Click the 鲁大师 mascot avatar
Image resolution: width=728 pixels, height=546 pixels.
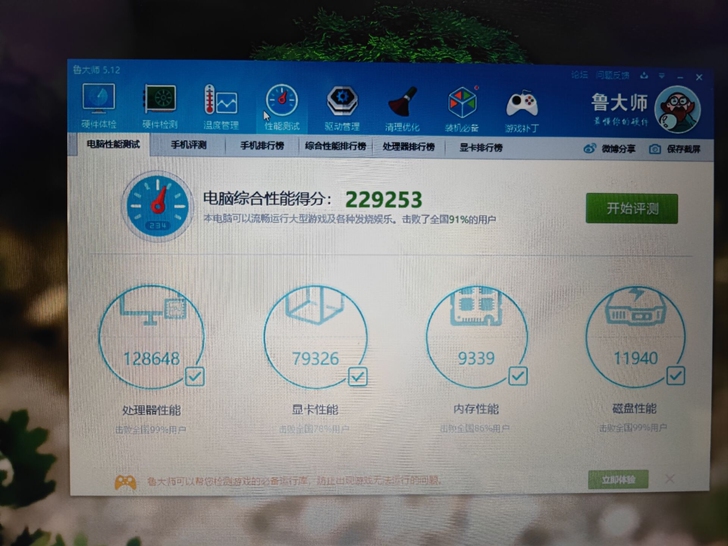click(x=677, y=110)
